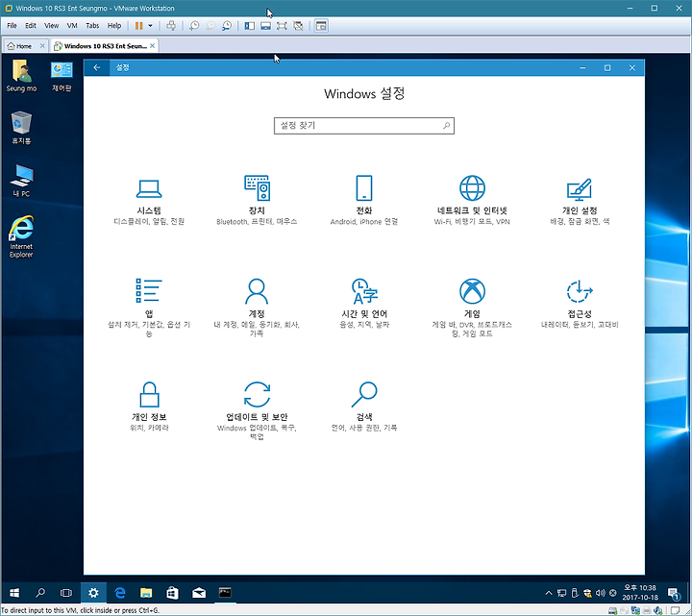
Task: Open the Mail app on guest taskbar
Action: 199,593
